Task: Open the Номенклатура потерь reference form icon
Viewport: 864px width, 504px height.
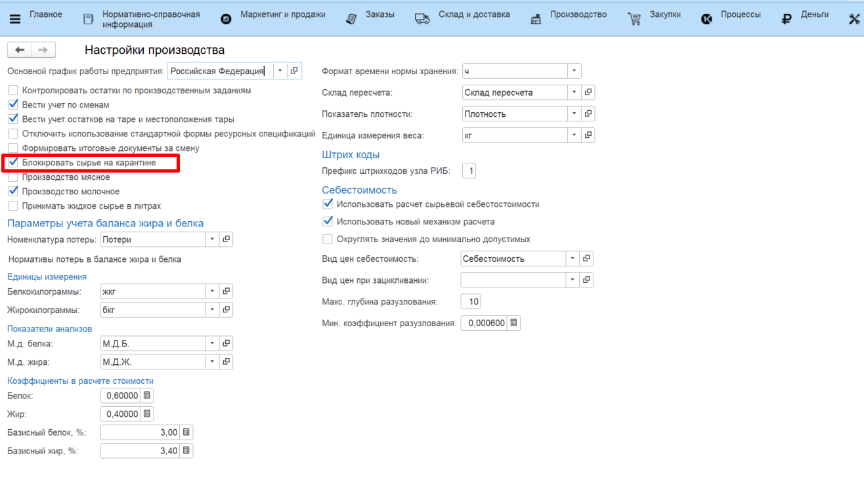Action: (x=226, y=240)
